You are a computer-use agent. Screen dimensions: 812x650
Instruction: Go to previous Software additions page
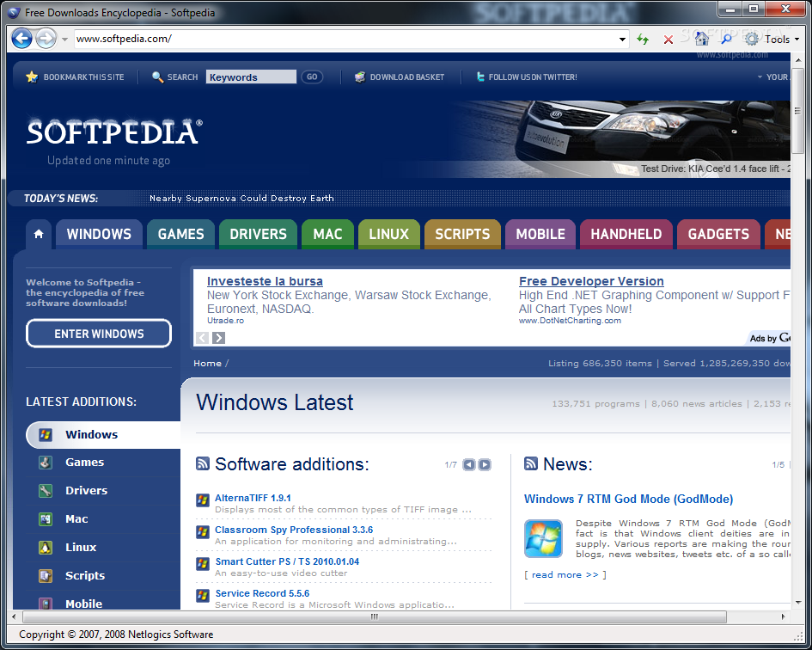tap(468, 464)
